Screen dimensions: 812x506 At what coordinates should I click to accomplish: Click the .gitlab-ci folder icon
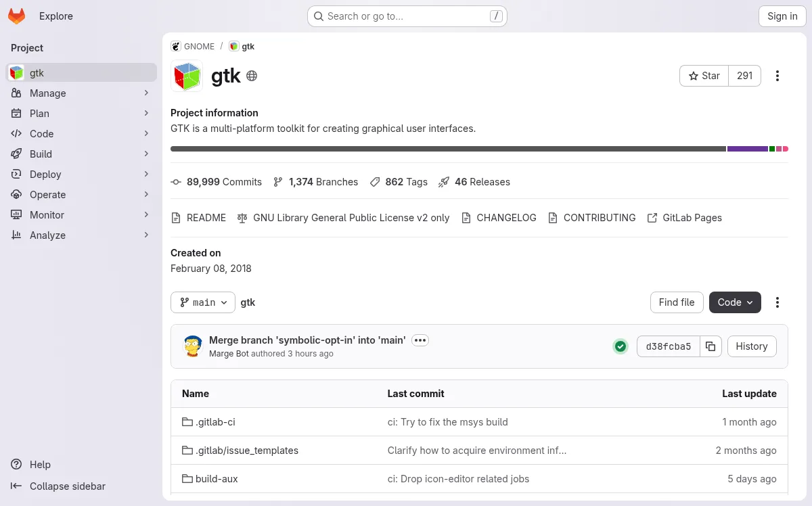click(x=187, y=422)
